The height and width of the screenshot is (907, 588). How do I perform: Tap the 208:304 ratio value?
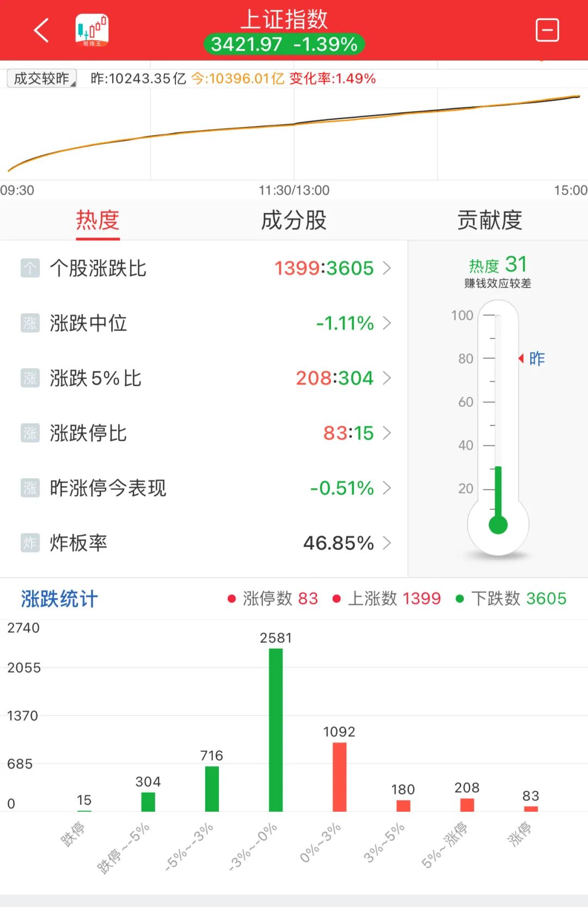(335, 378)
